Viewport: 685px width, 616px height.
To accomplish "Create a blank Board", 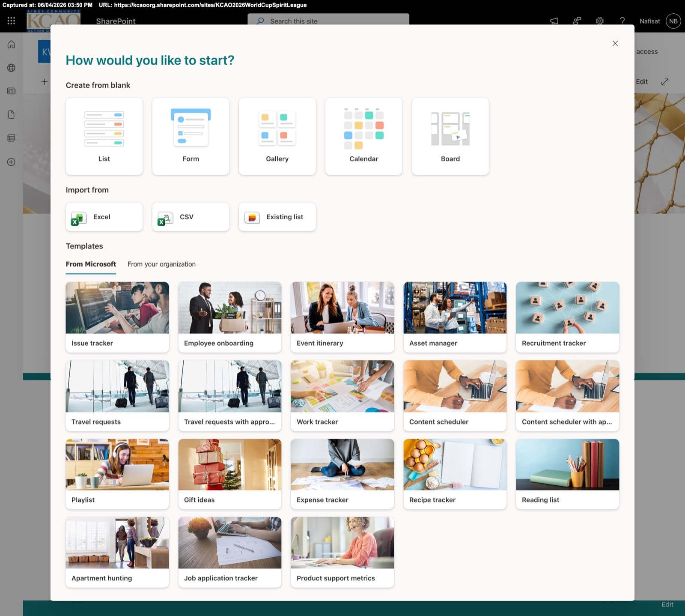I will pos(450,136).
